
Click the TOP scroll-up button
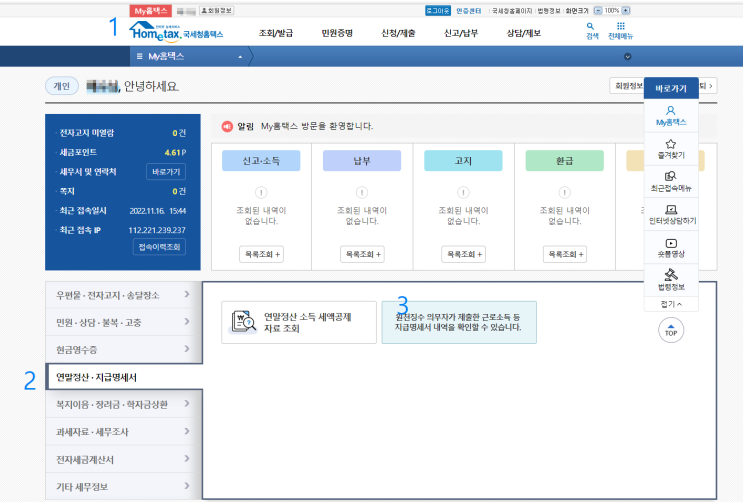671,329
